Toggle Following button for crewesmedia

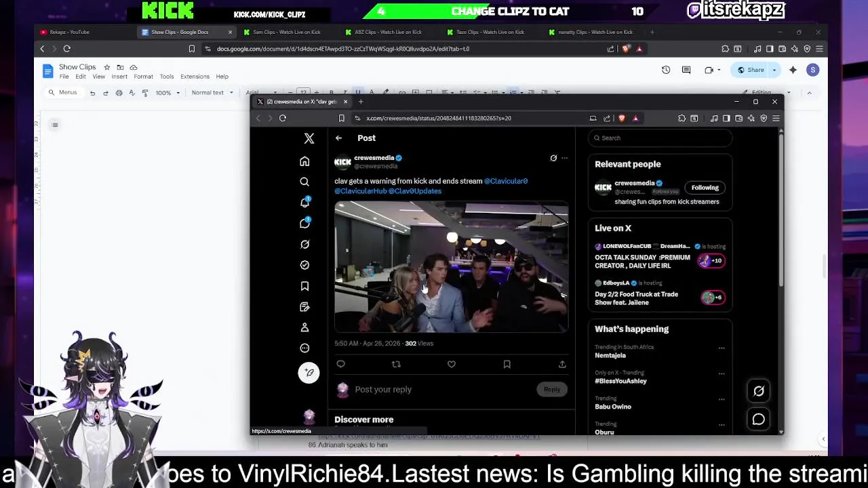pos(705,188)
